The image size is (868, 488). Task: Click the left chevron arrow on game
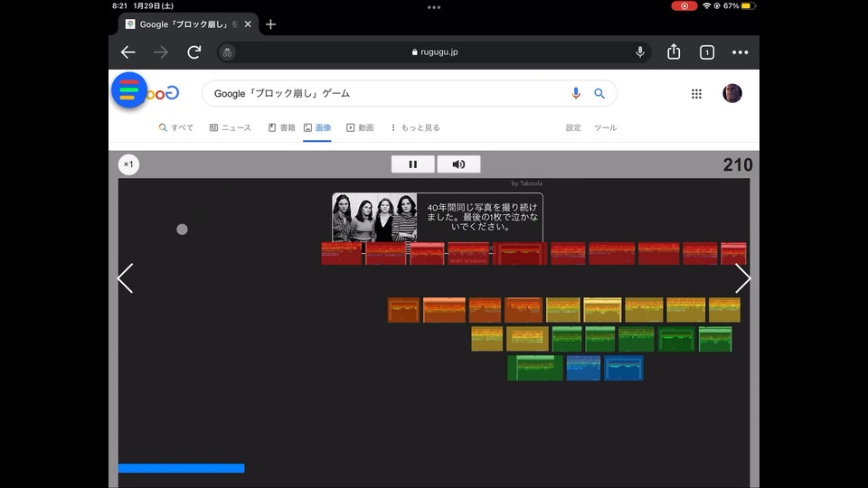point(126,278)
